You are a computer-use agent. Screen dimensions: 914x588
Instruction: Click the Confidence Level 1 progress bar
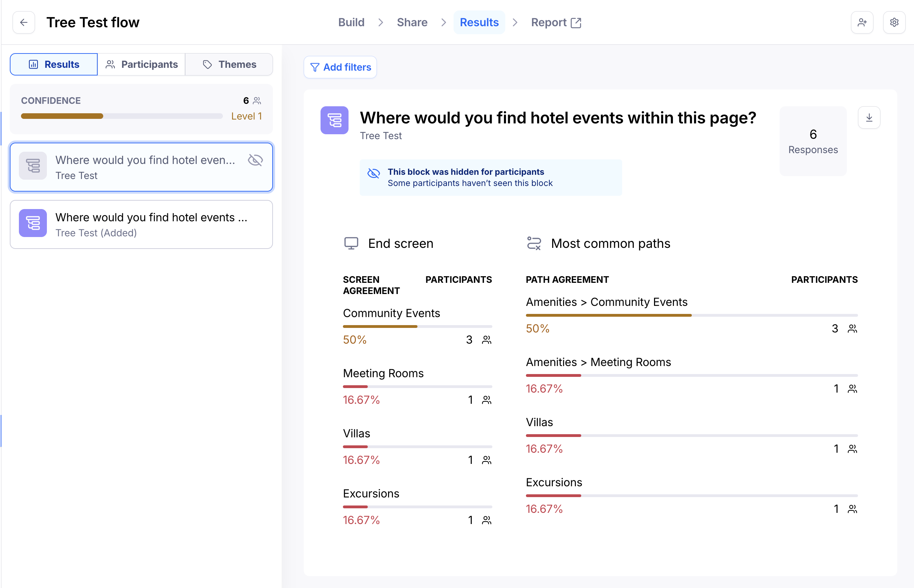click(x=121, y=116)
